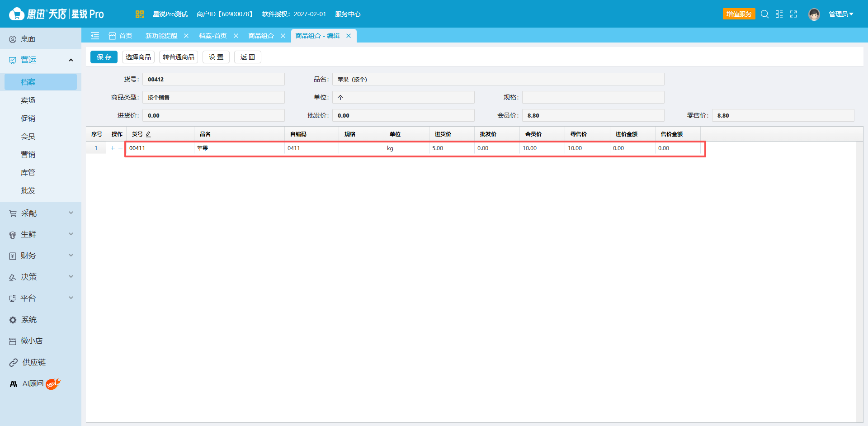Click the 保存 button
Screen dimensions: 868x426
point(104,57)
